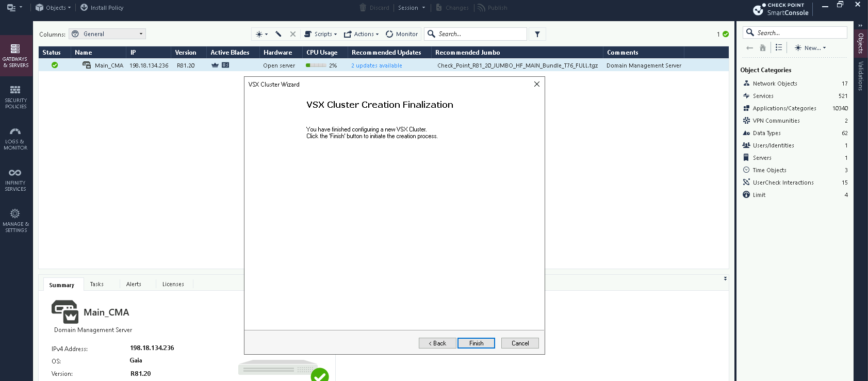Open the Columns General dropdown
This screenshot has width=868, height=381.
[x=107, y=34]
